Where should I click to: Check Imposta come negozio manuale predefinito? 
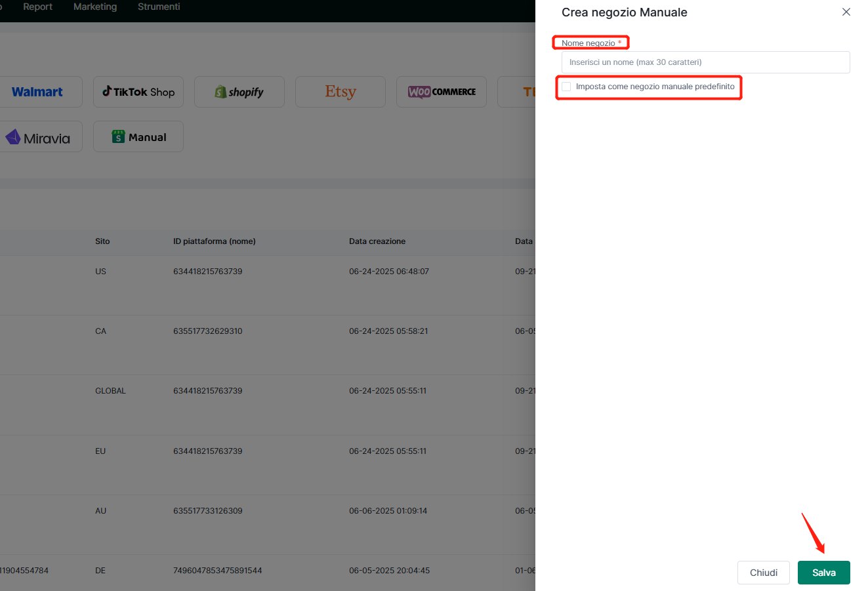pos(566,87)
